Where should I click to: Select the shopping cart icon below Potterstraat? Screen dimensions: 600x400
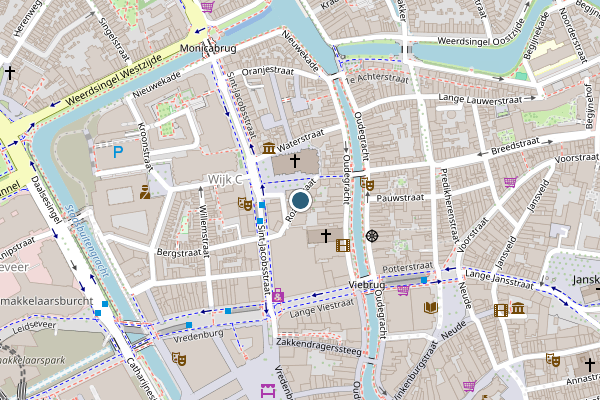point(403,290)
